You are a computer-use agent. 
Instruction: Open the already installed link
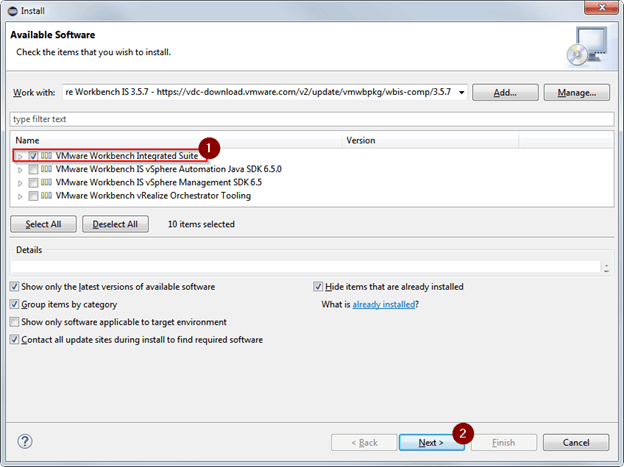(384, 305)
